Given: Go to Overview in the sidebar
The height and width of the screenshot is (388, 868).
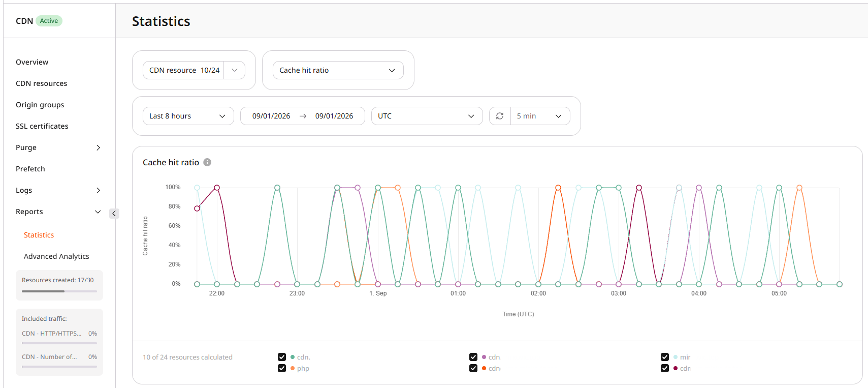Looking at the screenshot, I should (32, 62).
